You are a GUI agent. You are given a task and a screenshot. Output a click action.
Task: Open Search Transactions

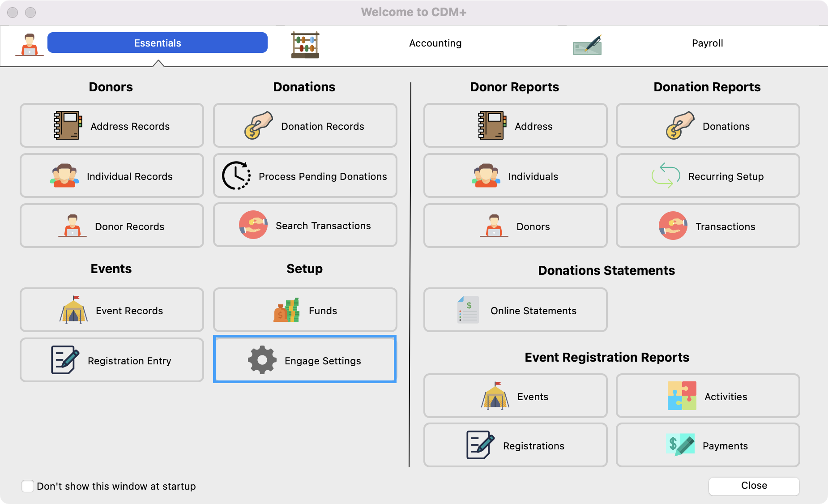click(x=305, y=225)
